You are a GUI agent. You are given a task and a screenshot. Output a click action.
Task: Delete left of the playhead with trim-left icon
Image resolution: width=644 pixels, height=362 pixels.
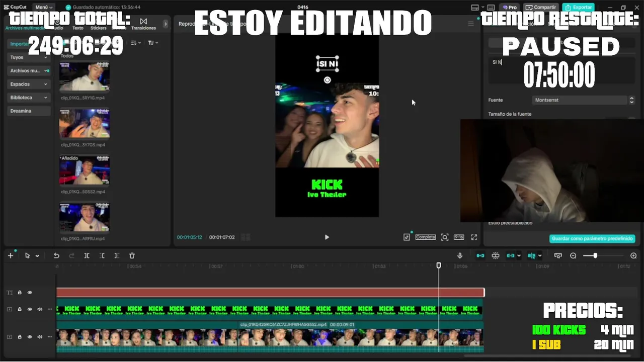coord(102,255)
